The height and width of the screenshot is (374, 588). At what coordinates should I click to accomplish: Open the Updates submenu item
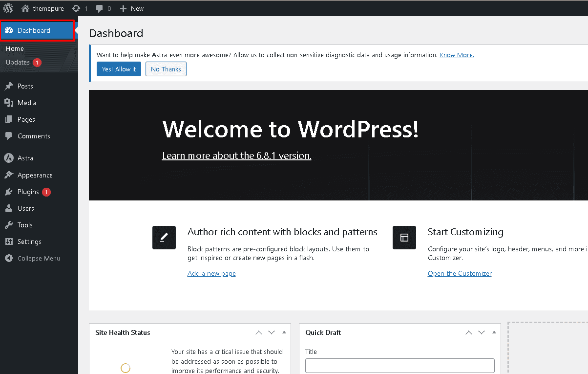pos(18,62)
